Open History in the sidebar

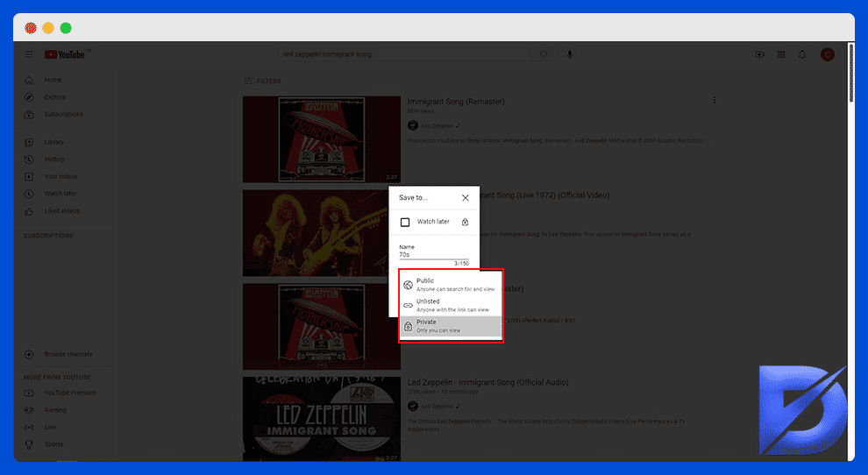(55, 159)
